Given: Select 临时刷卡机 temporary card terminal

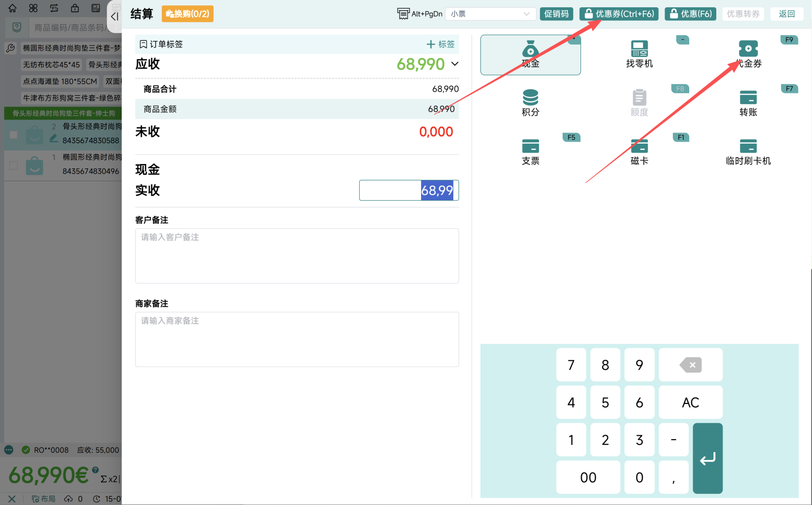Looking at the screenshot, I should point(748,152).
